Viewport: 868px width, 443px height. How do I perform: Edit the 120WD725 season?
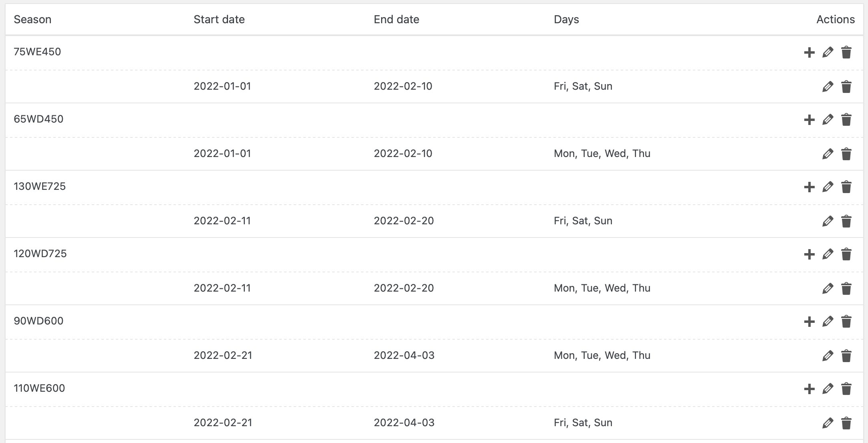828,254
